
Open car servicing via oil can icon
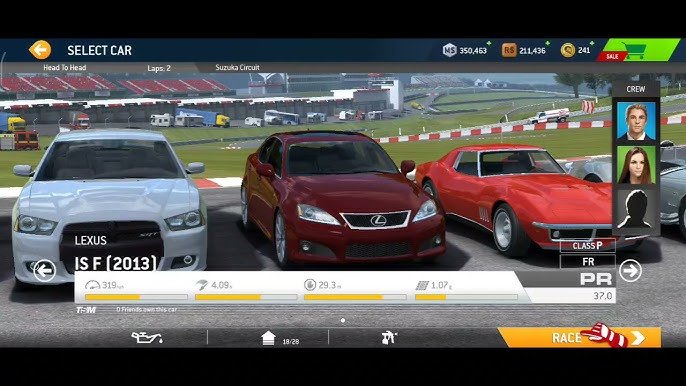(147, 337)
